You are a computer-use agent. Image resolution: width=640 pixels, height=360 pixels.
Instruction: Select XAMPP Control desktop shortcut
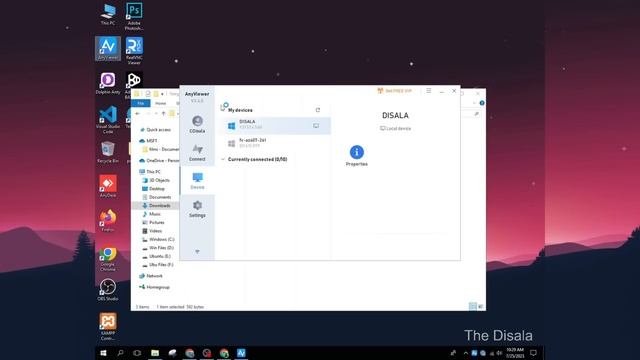[x=108, y=327]
